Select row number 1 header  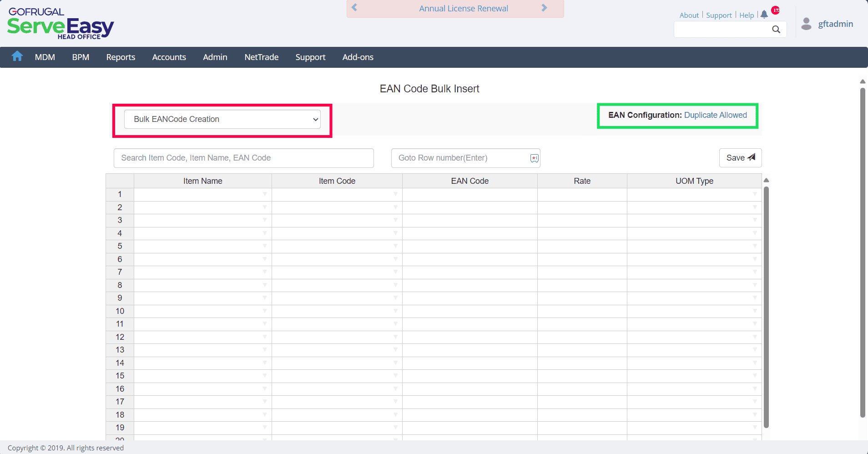click(x=120, y=194)
